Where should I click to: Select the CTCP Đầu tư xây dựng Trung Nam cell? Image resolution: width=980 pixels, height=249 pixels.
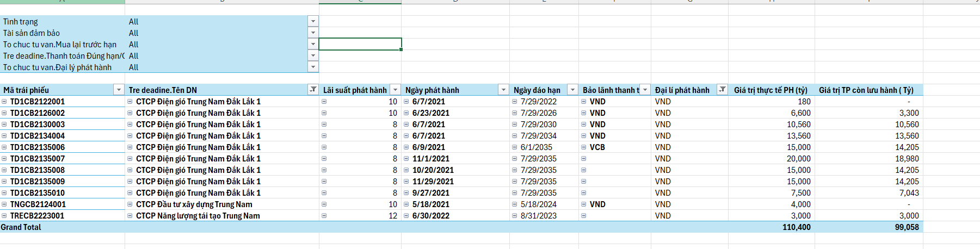[222, 204]
